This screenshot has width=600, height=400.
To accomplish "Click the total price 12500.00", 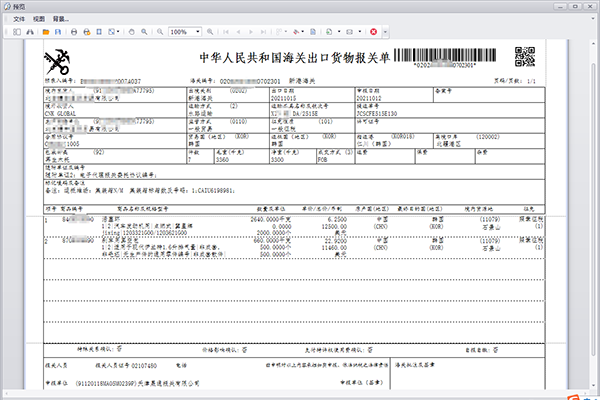I will pyautogui.click(x=334, y=226).
